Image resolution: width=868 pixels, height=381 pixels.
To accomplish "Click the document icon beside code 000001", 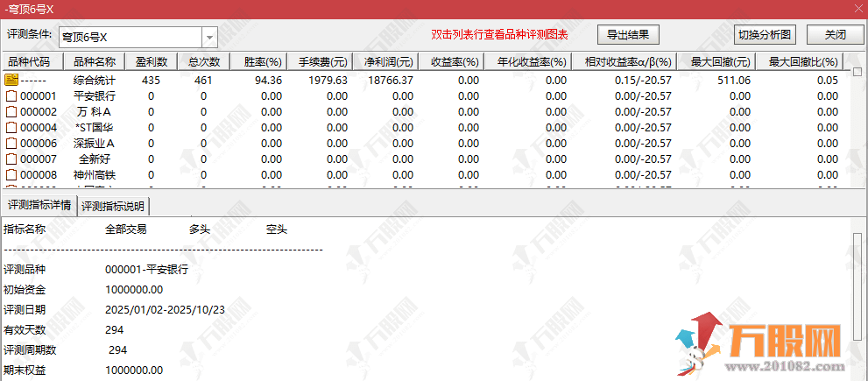I will pyautogui.click(x=11, y=96).
